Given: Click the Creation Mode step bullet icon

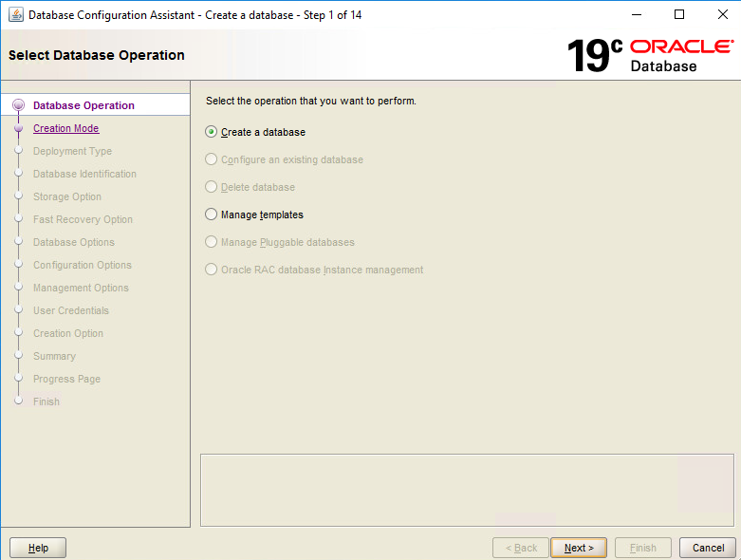Looking at the screenshot, I should pyautogui.click(x=18, y=128).
